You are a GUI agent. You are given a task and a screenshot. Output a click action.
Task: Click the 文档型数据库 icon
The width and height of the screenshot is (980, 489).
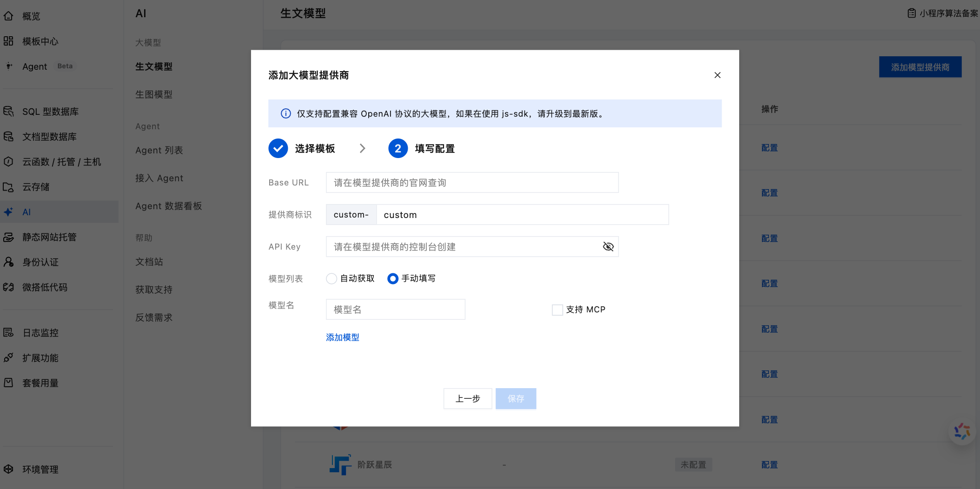(8, 137)
